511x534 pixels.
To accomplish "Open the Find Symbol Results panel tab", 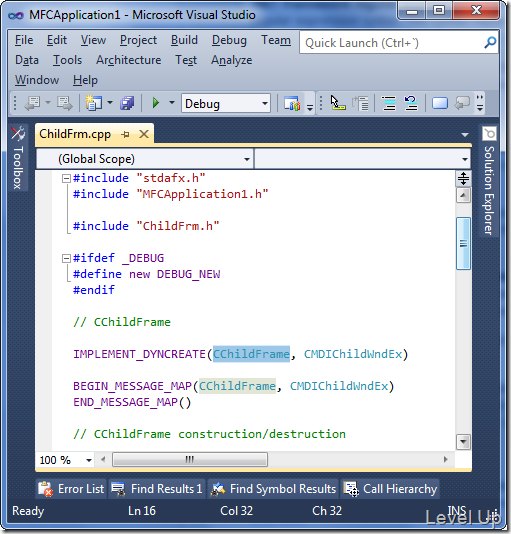I will coord(273,489).
